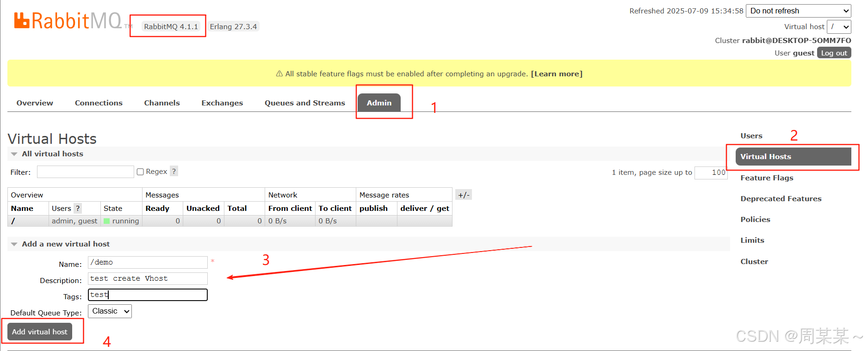Open Deprecated Features in the sidebar
868x351 pixels.
(781, 198)
